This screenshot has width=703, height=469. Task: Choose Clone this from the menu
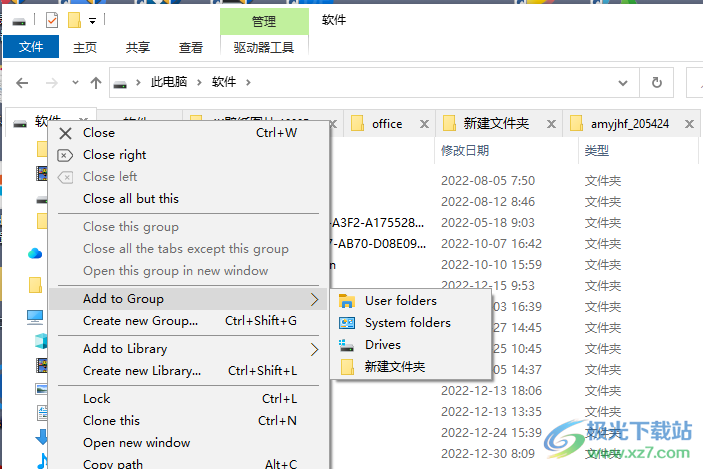pos(188,421)
